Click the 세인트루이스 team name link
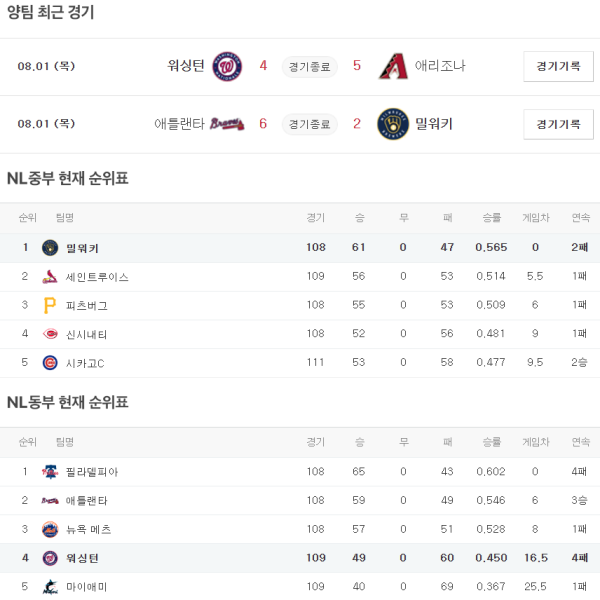 pos(97,276)
